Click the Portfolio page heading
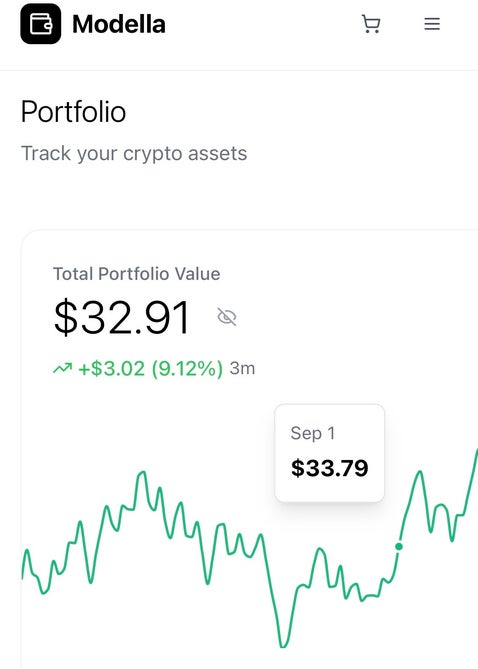 point(73,112)
